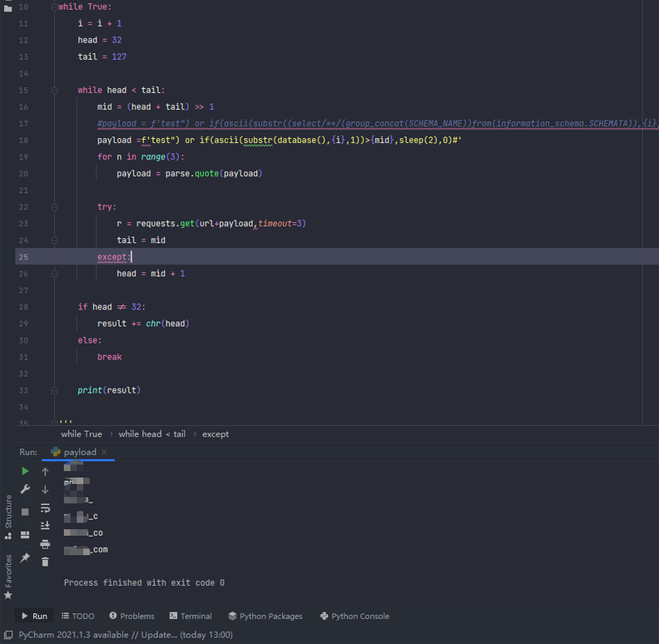The width and height of the screenshot is (659, 644).
Task: Clear console with trash icon
Action: (45, 562)
